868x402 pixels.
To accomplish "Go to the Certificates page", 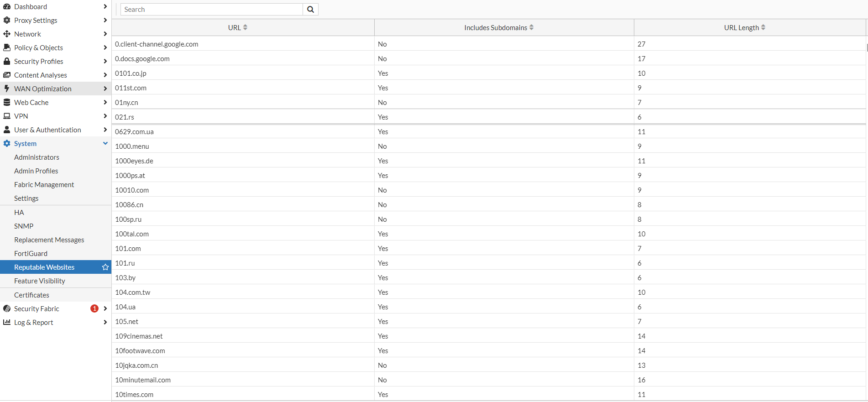I will (x=31, y=295).
